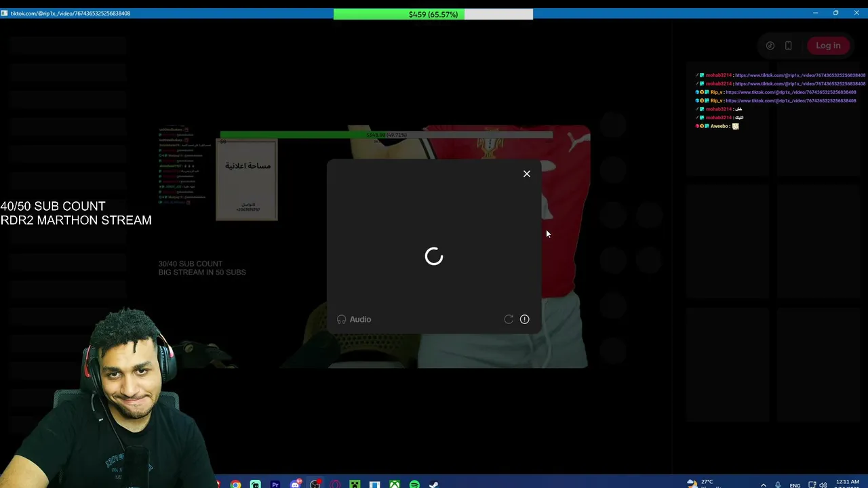Click the 40/50 SUB COUNT overlay text
Viewport: 868px width, 488px height.
53,206
